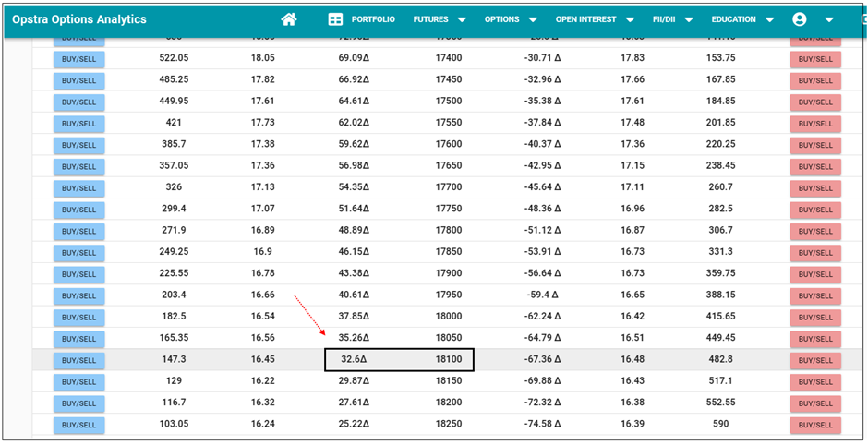This screenshot has width=868, height=445.
Task: Open the Education menu
Action: [742, 19]
